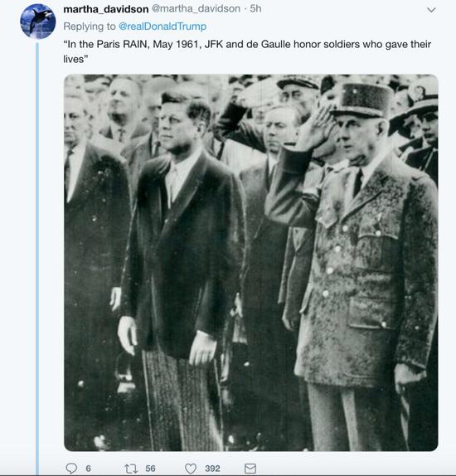456x476 pixels.
Task: Open the orca whale profile avatar
Action: point(38,22)
